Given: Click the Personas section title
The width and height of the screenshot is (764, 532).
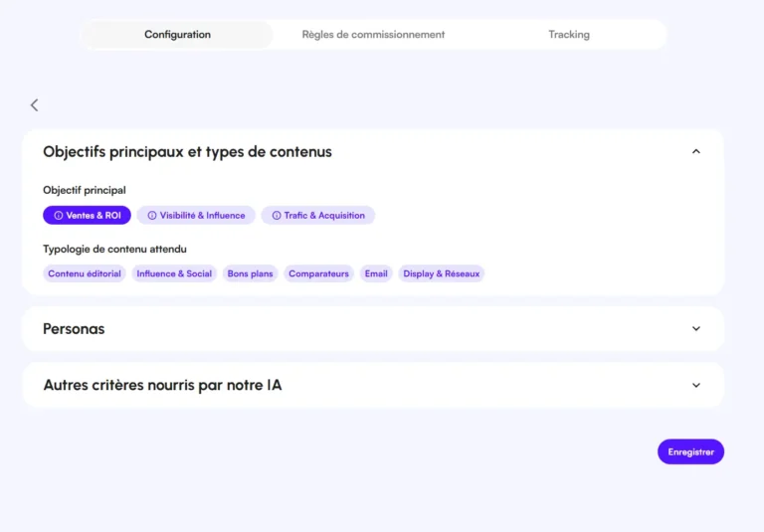Looking at the screenshot, I should pyautogui.click(x=74, y=329).
